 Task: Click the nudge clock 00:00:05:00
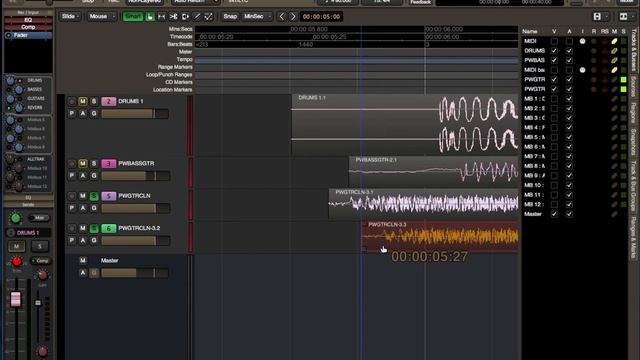[x=321, y=17]
